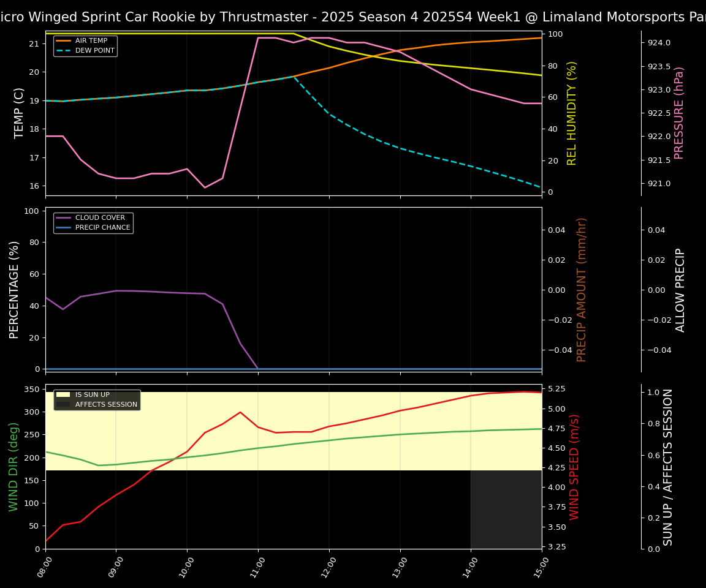Select the CLOUD COVER legend entry

coord(100,218)
